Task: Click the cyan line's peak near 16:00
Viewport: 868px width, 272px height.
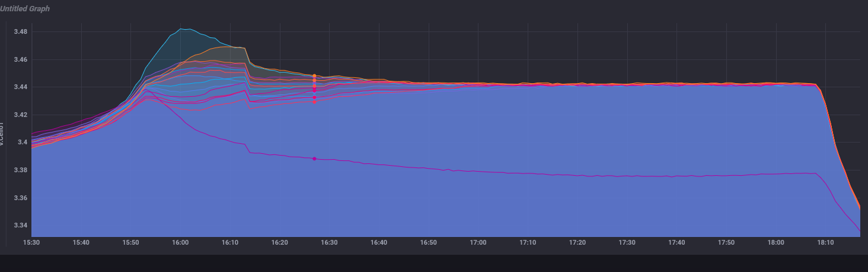Action: (x=183, y=29)
